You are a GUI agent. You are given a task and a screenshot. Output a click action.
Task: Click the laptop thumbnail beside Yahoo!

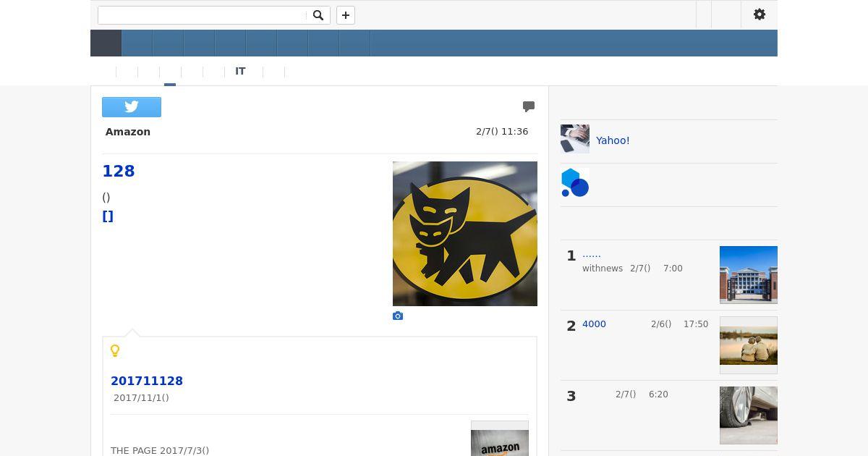click(x=575, y=139)
